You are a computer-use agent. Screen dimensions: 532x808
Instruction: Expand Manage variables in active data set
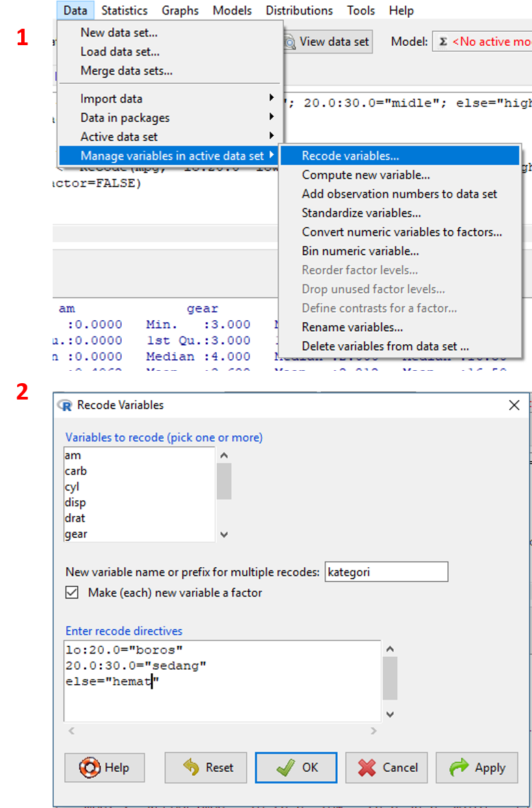coord(170,155)
